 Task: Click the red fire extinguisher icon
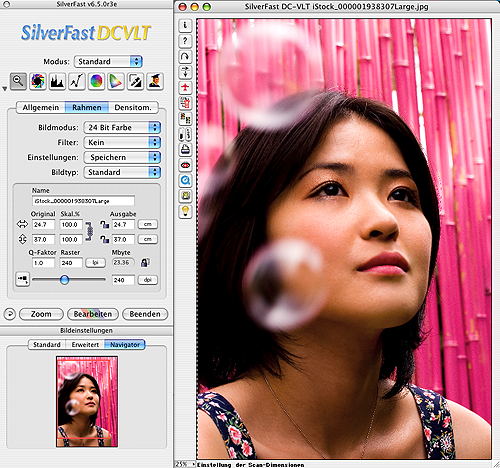click(x=185, y=103)
